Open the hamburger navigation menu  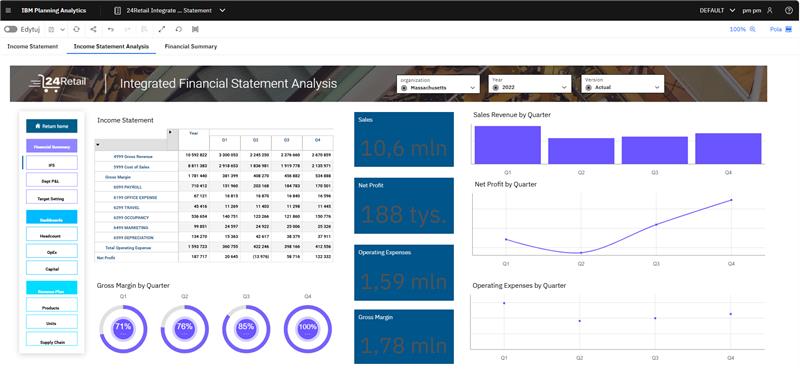coord(8,10)
